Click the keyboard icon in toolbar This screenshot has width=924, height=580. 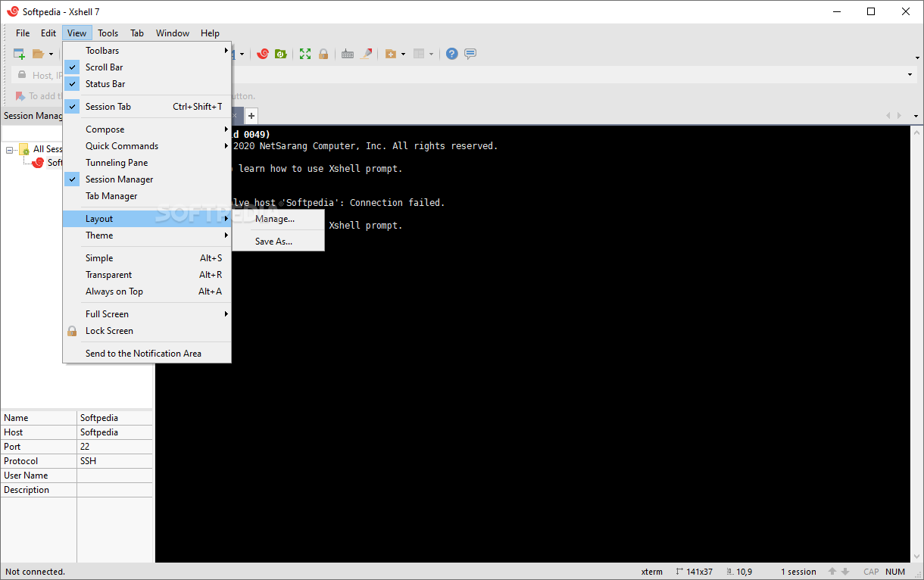pos(348,54)
